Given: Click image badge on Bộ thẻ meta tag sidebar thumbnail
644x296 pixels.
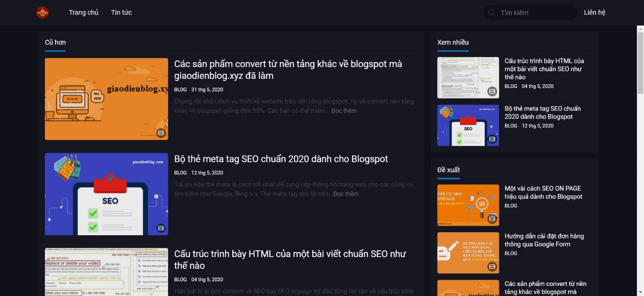Looking at the screenshot, I should [x=492, y=139].
